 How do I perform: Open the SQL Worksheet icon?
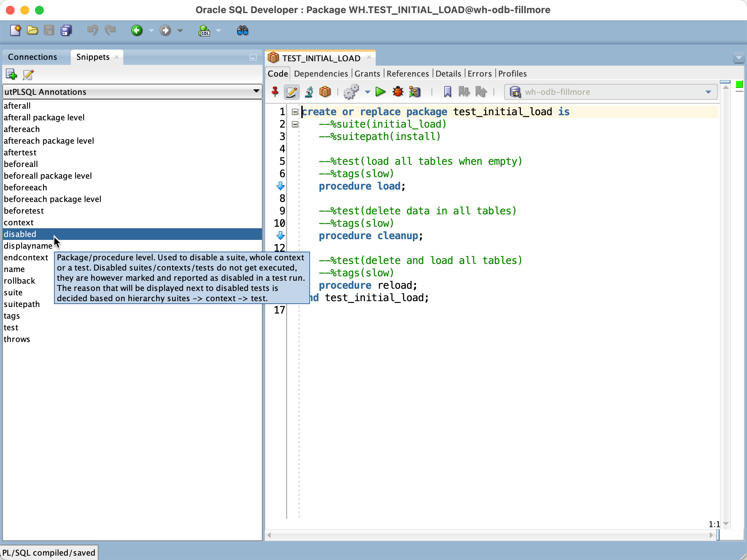(x=205, y=31)
